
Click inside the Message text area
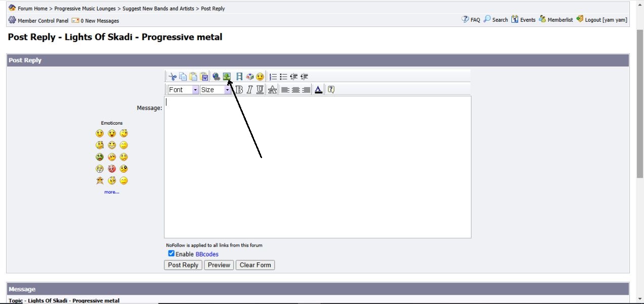[x=318, y=167]
